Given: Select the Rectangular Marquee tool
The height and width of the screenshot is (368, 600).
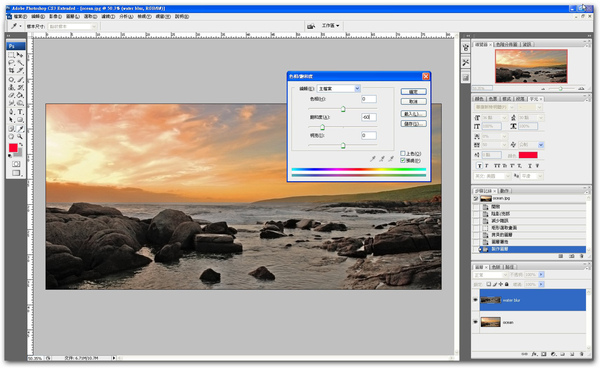Looking at the screenshot, I should tap(11, 55).
